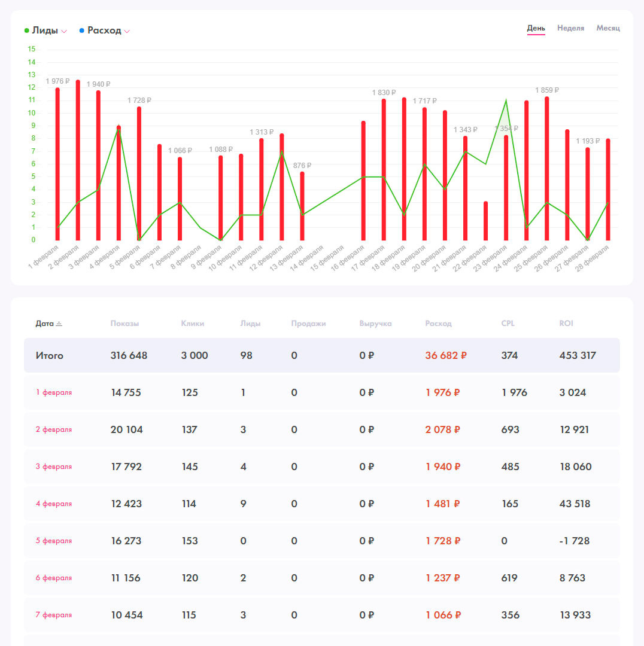
Task: Select the Месяц tab
Action: click(x=608, y=28)
